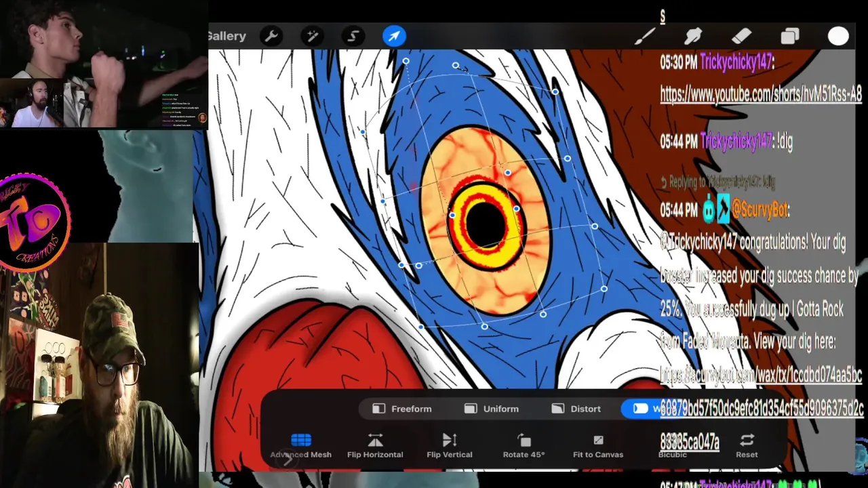
Task: Click Flip Horizontal icon
Action: coord(375,441)
